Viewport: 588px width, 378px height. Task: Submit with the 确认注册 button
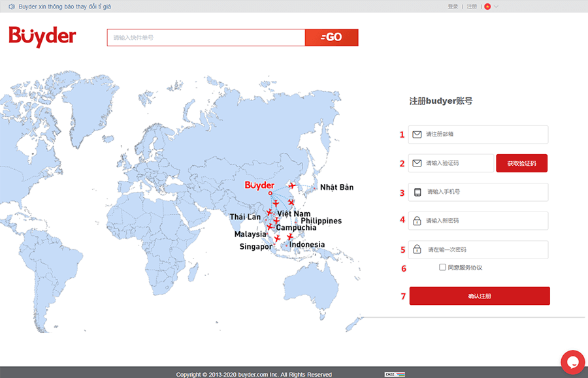point(480,296)
